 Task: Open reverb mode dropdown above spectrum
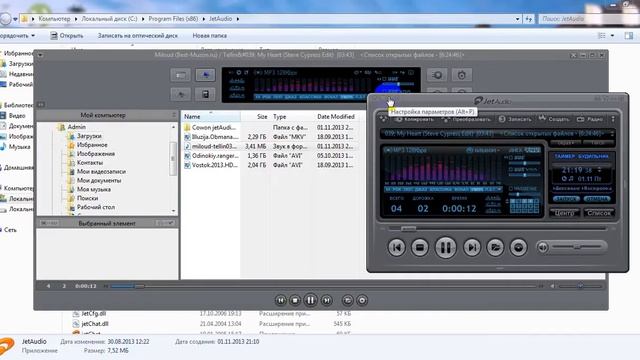click(x=484, y=150)
